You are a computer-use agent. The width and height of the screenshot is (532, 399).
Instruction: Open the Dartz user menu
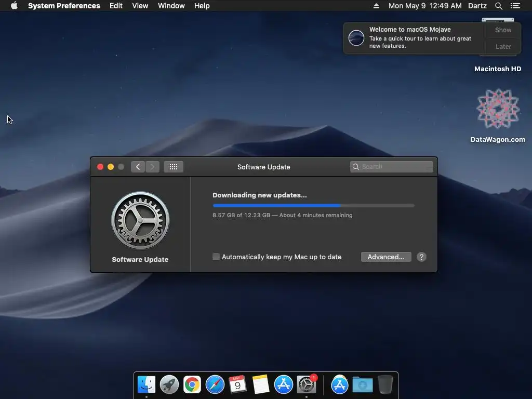coord(477,6)
